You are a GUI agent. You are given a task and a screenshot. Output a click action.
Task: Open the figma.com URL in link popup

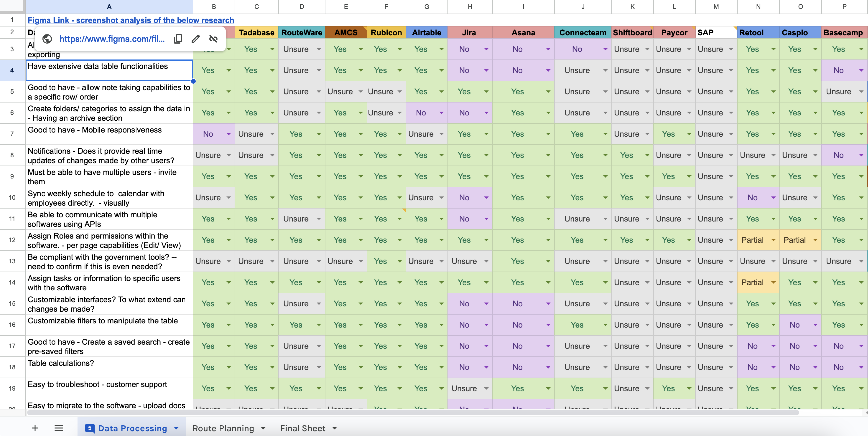pos(112,39)
